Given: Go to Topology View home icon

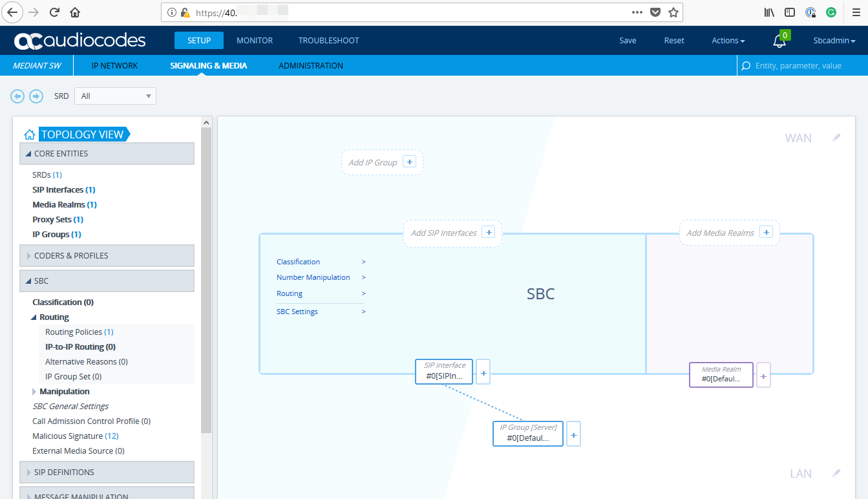Looking at the screenshot, I should pyautogui.click(x=29, y=134).
